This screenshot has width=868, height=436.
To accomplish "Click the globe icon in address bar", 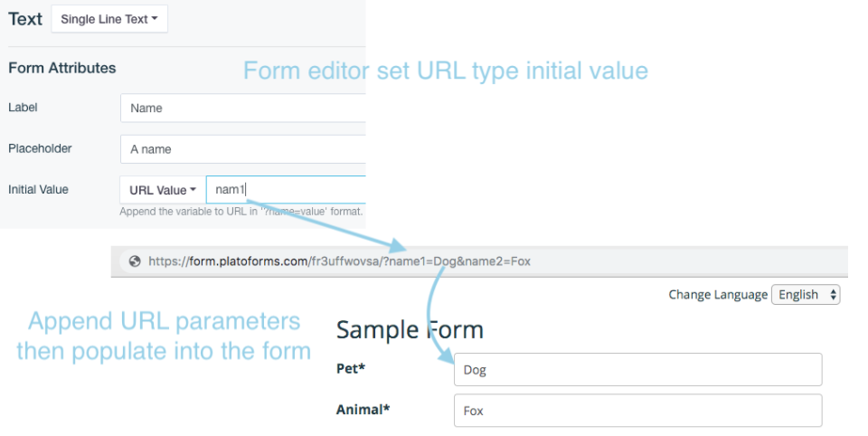I will click(135, 261).
